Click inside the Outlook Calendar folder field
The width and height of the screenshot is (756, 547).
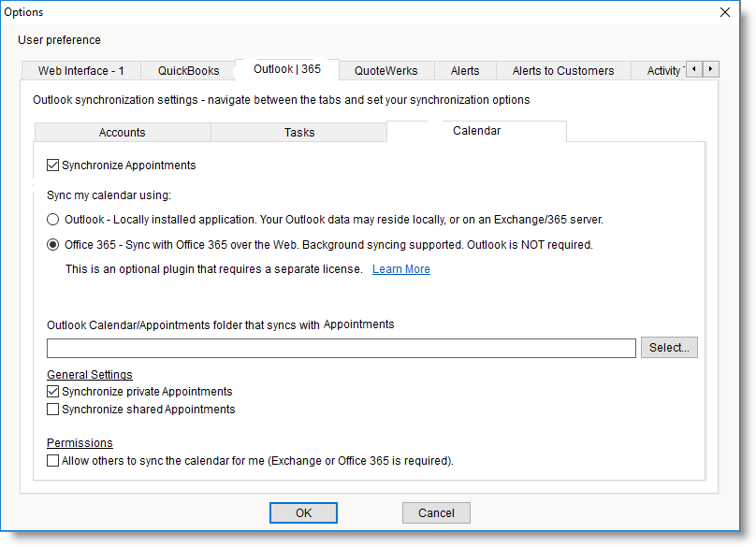coord(342,348)
